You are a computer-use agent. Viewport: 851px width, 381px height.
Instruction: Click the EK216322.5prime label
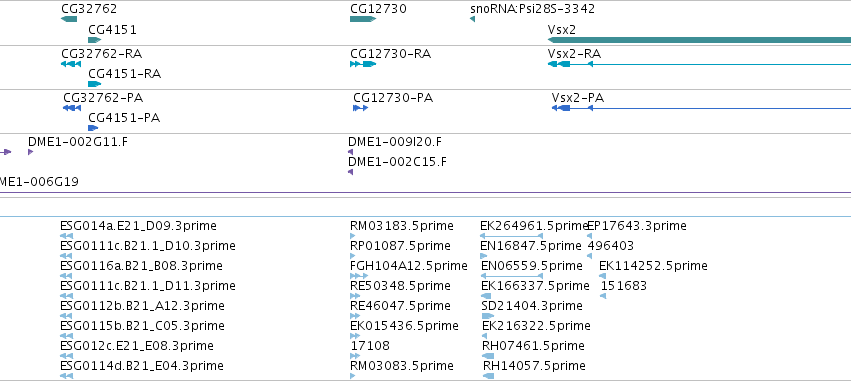click(x=536, y=326)
